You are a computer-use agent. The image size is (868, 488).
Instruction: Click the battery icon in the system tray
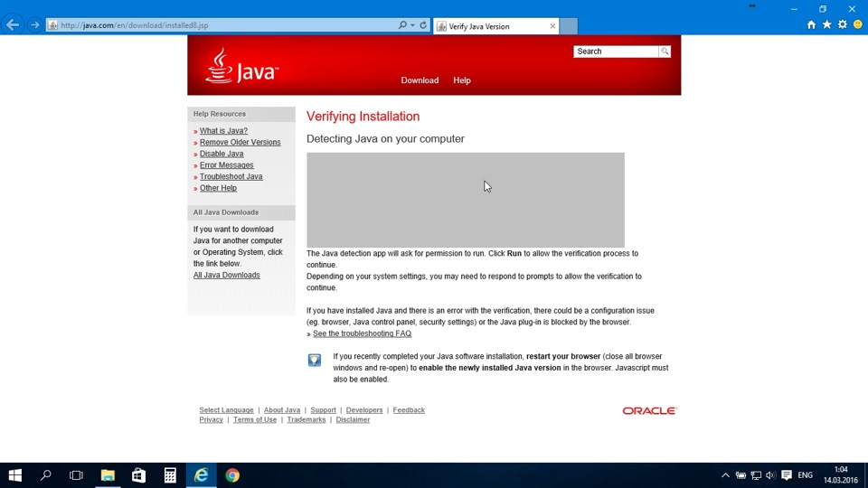click(741, 475)
